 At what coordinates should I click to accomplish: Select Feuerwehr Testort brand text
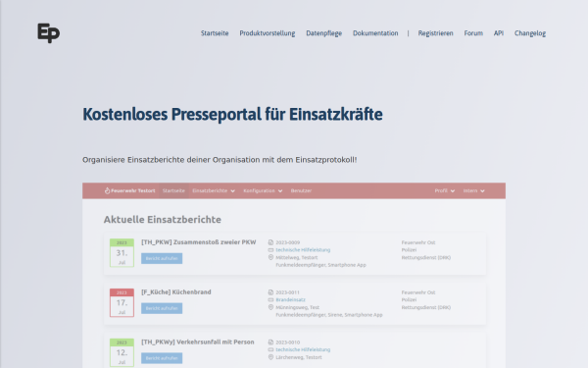[x=132, y=190]
